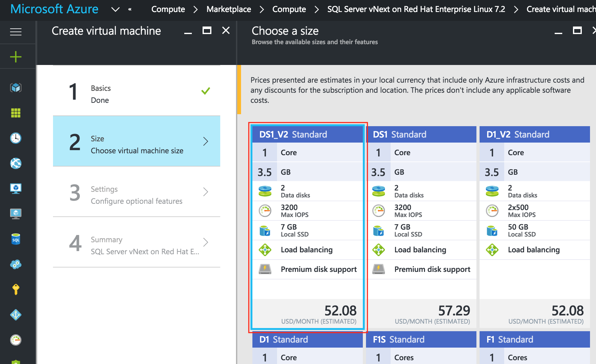This screenshot has height=364, width=596.
Task: Open Virtual machines (classic) monitor icon
Action: click(x=16, y=214)
